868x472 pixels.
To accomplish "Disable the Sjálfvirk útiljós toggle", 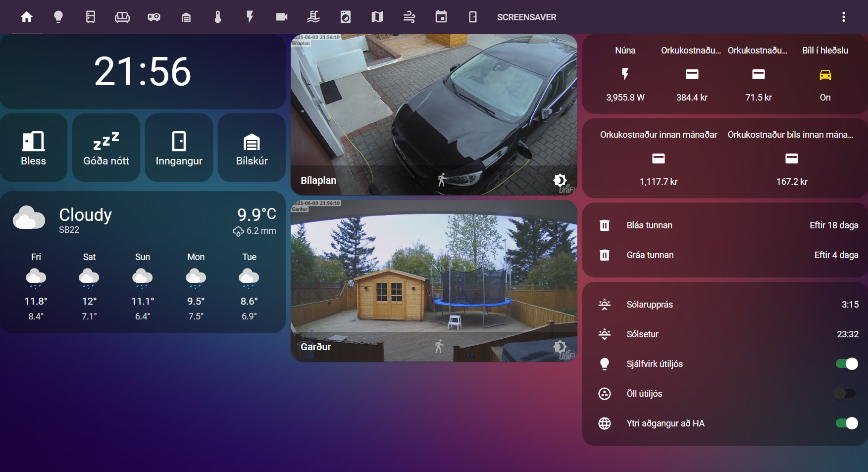I will point(847,364).
